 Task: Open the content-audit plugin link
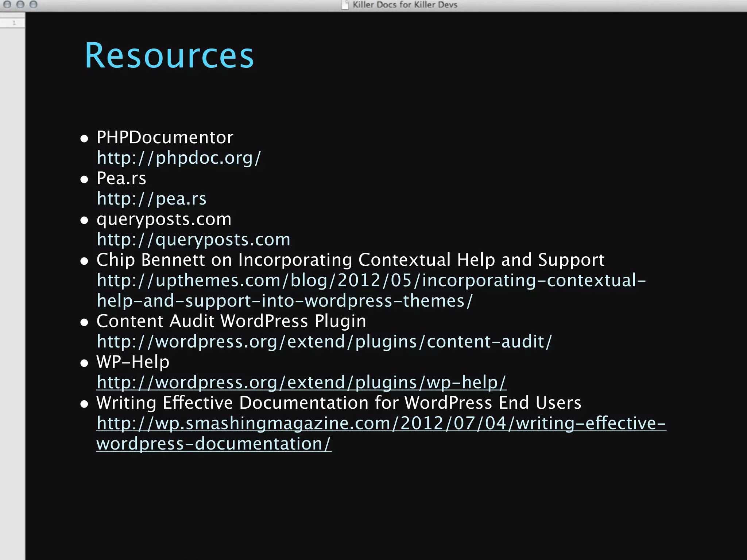pyautogui.click(x=324, y=342)
